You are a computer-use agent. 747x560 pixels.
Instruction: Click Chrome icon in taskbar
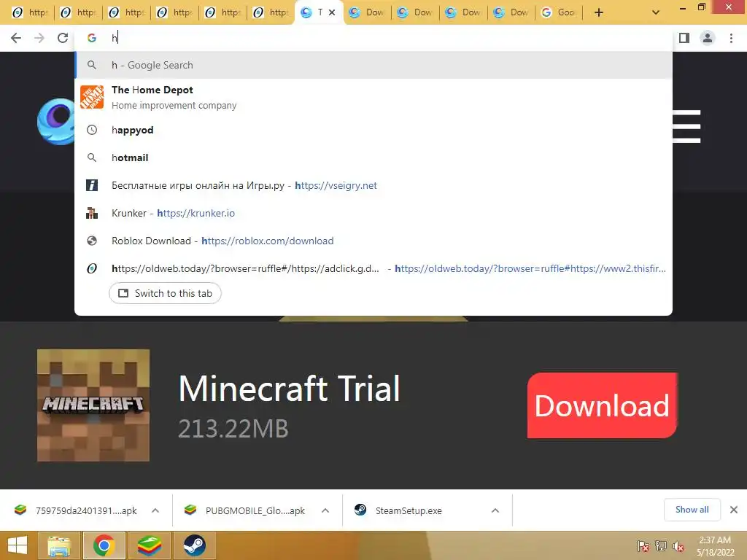(x=104, y=545)
